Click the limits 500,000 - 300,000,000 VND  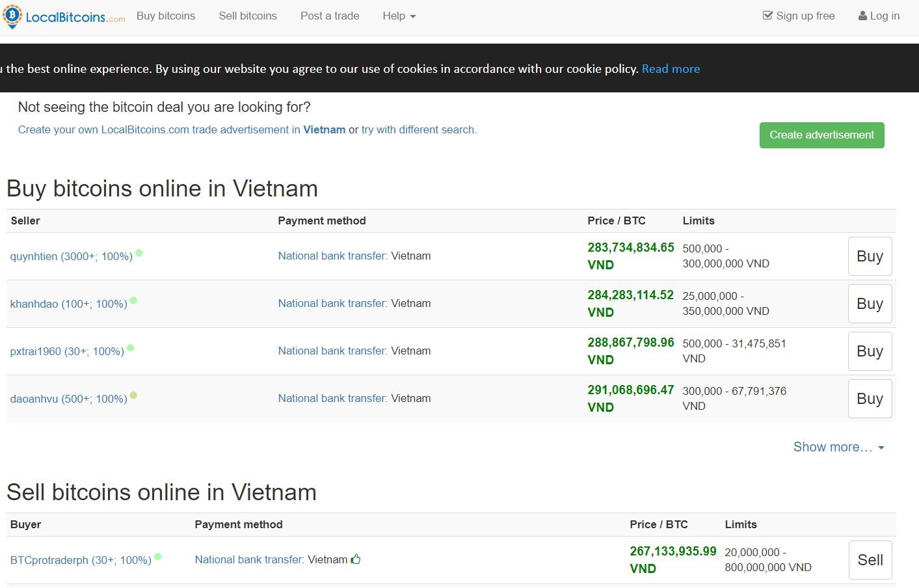click(x=726, y=256)
